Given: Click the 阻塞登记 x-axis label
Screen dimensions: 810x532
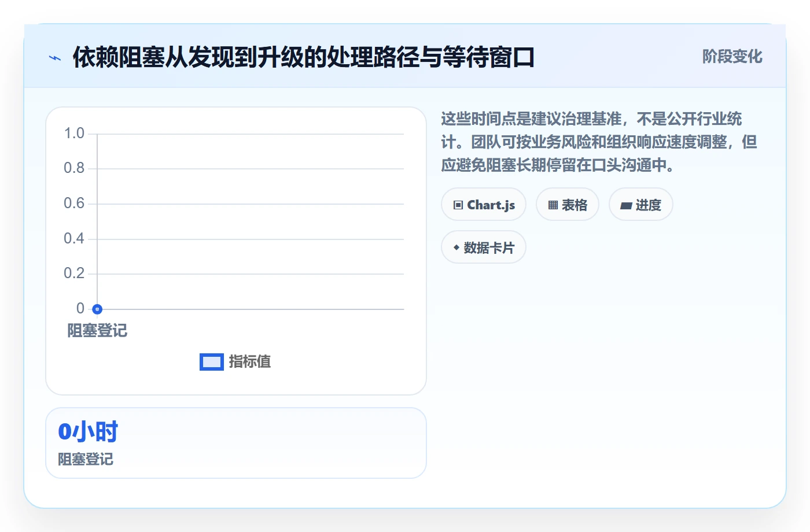Looking at the screenshot, I should tap(97, 331).
